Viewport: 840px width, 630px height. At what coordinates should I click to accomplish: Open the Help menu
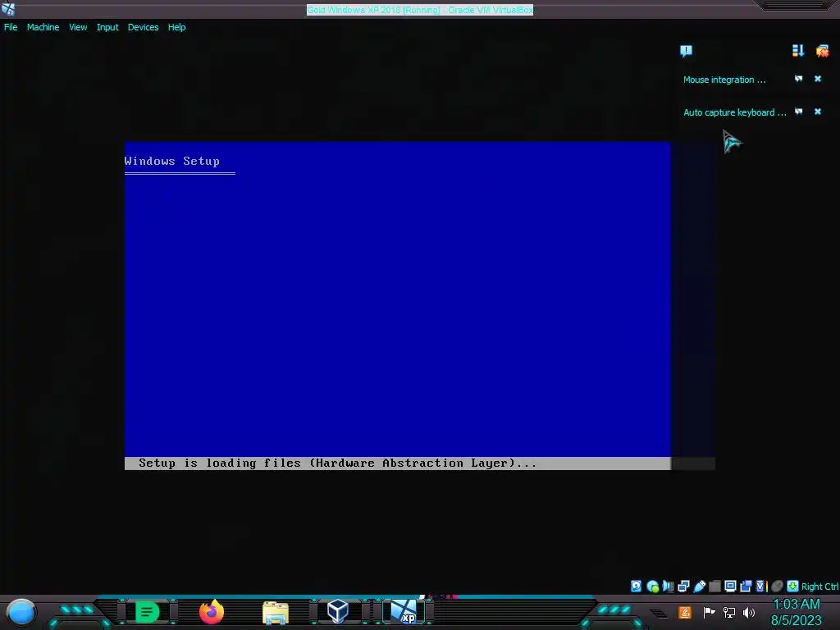coord(177,27)
